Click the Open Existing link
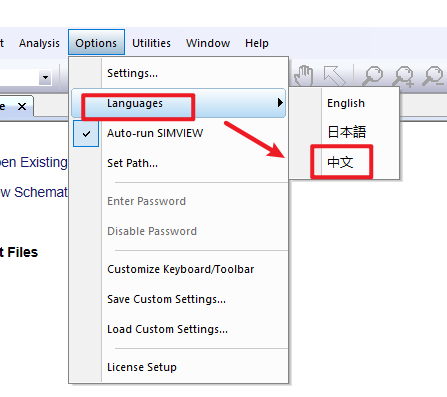The height and width of the screenshot is (397, 447). (34, 162)
